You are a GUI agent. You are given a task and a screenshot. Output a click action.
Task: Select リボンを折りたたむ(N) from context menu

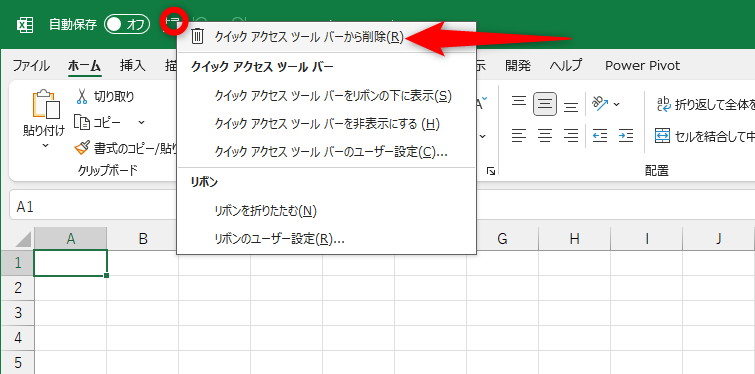pos(326,211)
